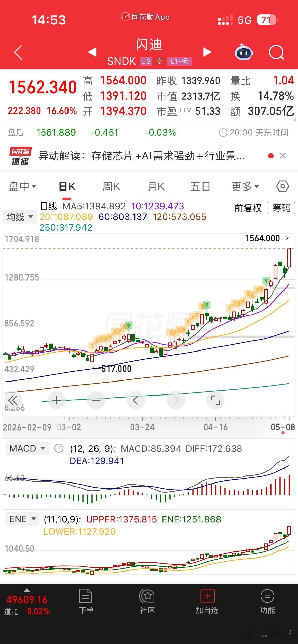Switch to 周K tab

coord(111,186)
